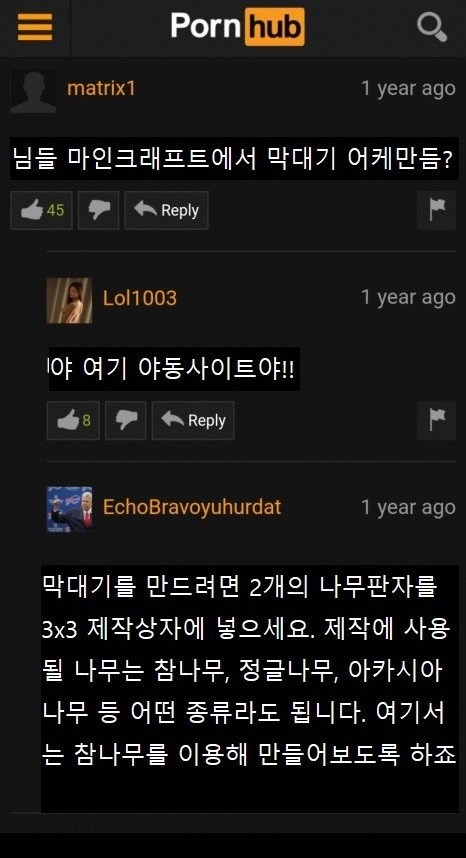Open matrix1 username profile link

click(101, 88)
